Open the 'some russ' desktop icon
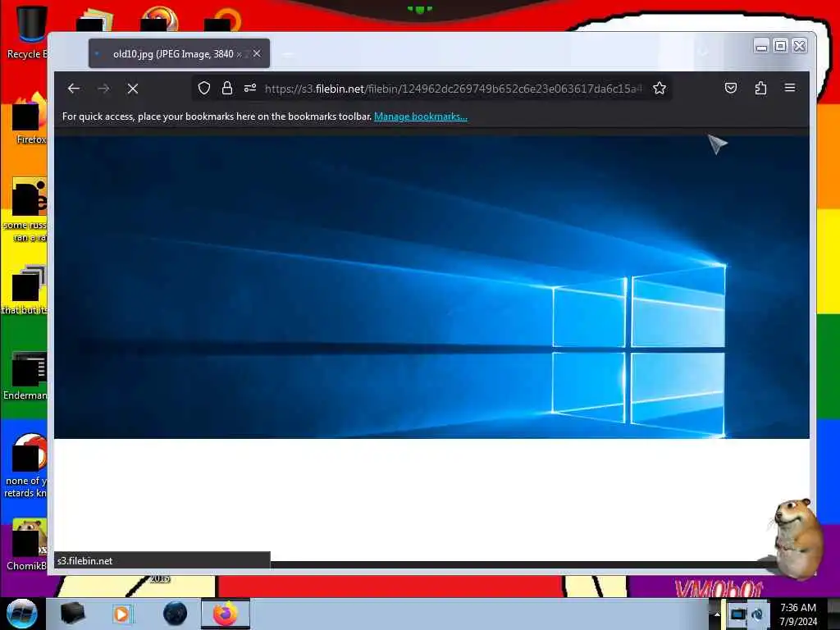The height and width of the screenshot is (630, 840). (x=27, y=209)
